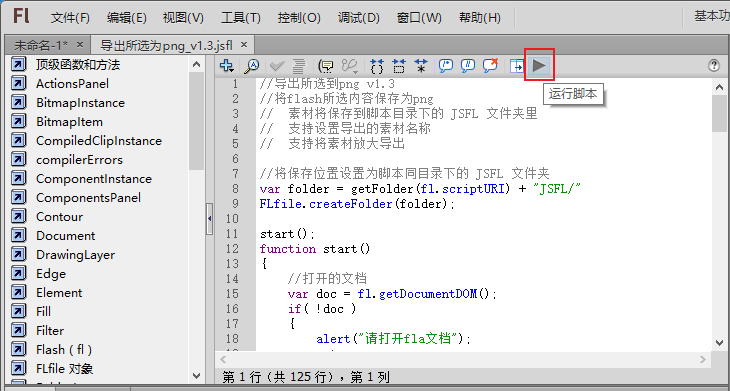Click the icon beside Element
The width and height of the screenshot is (730, 391).
[18, 293]
